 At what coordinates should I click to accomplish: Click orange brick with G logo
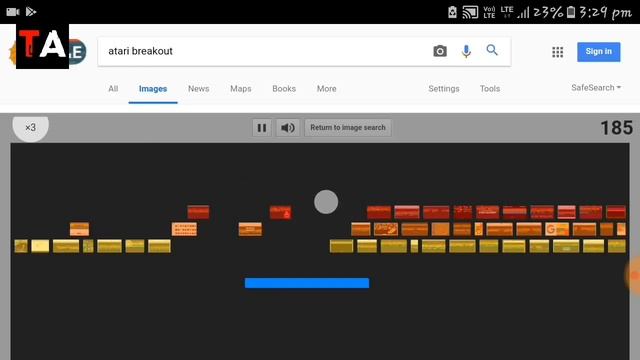(x=557, y=229)
